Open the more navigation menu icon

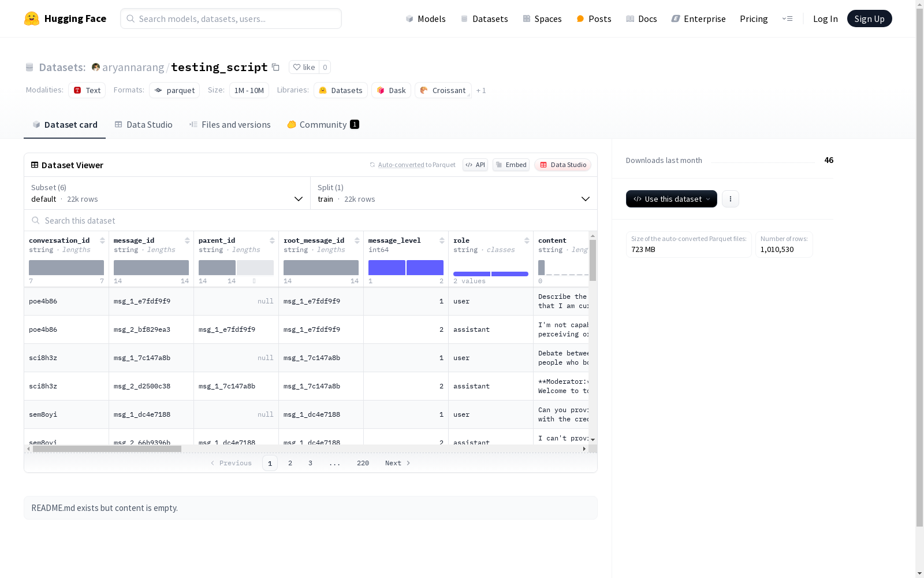point(787,18)
